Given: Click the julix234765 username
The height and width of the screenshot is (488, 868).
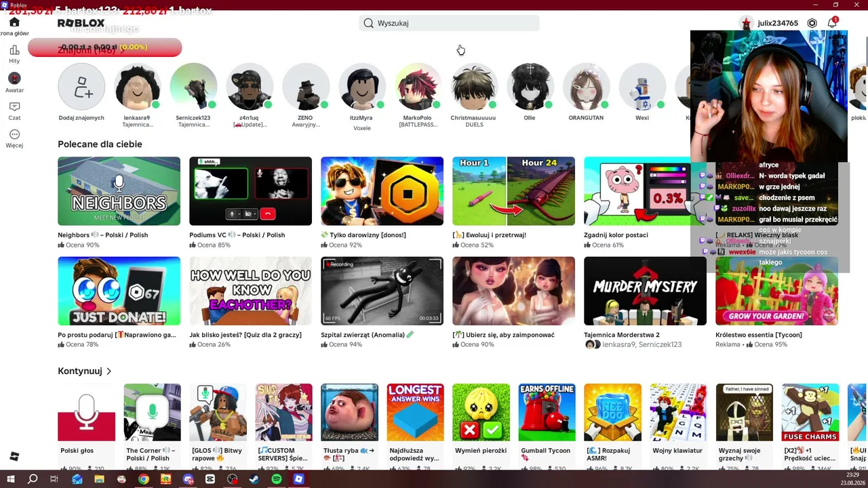Looking at the screenshot, I should pos(778,23).
